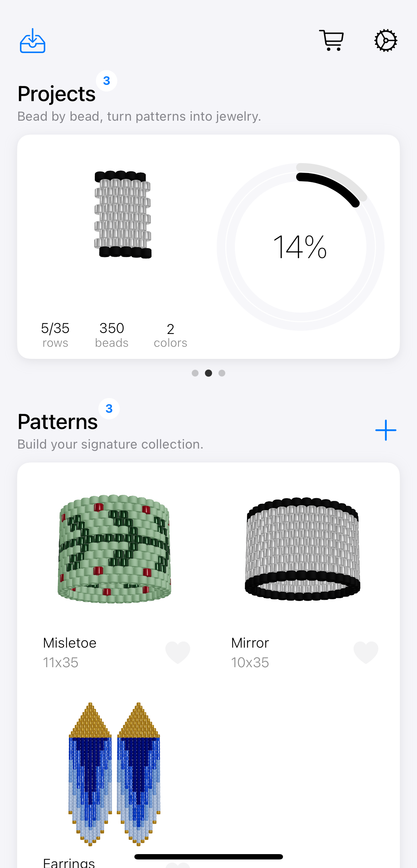Tap the Projects count badge

[107, 81]
